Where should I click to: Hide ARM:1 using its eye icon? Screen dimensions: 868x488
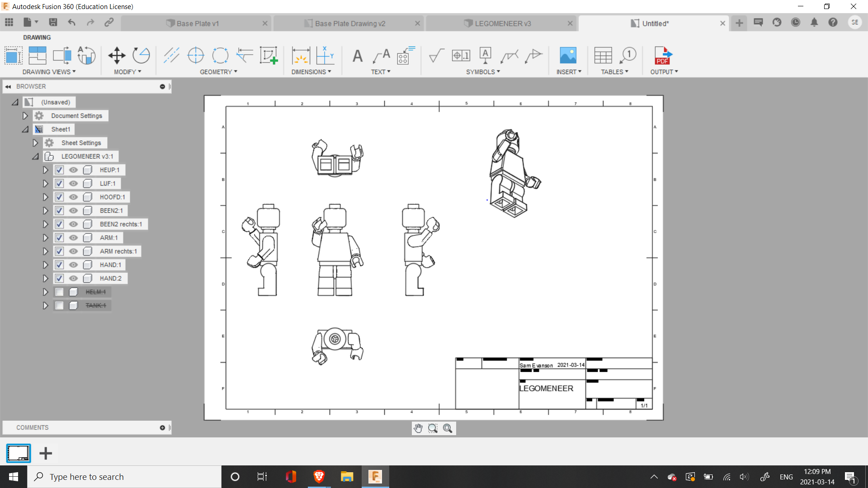tap(73, 238)
